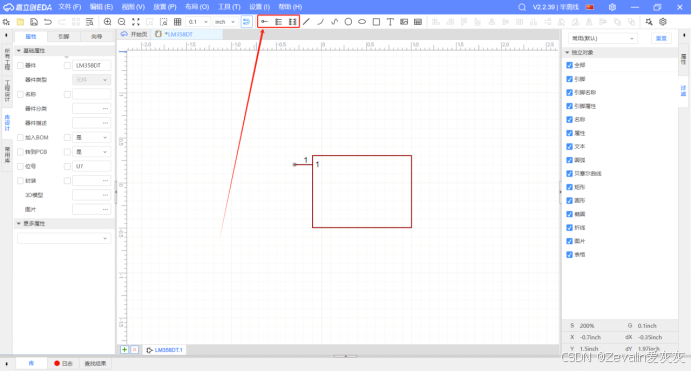Click the yellow open folder icon
The width and height of the screenshot is (692, 371).
tap(20, 22)
